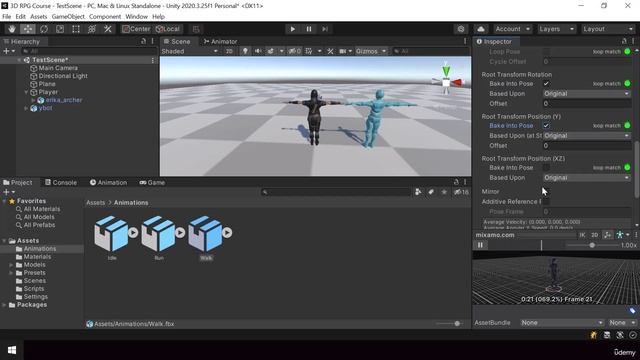Click the Root Transform Rotation Offset field
Viewport: 640px width, 360px height.
pos(587,104)
